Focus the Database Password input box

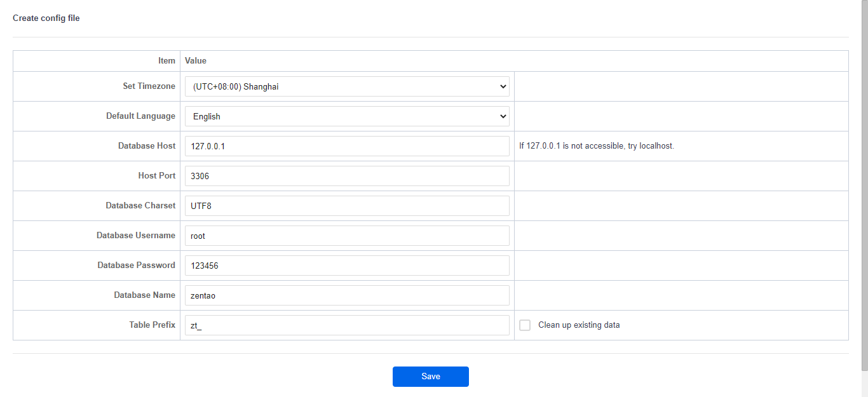(x=347, y=266)
